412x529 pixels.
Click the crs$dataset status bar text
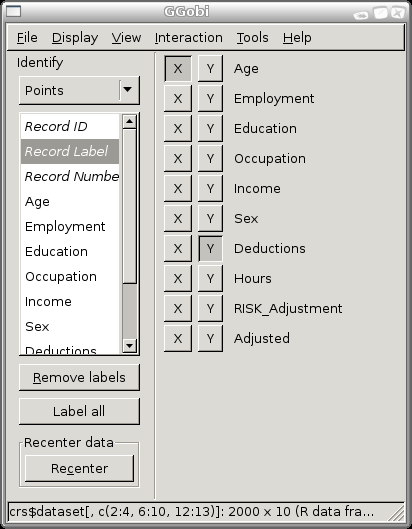[x=192, y=512]
